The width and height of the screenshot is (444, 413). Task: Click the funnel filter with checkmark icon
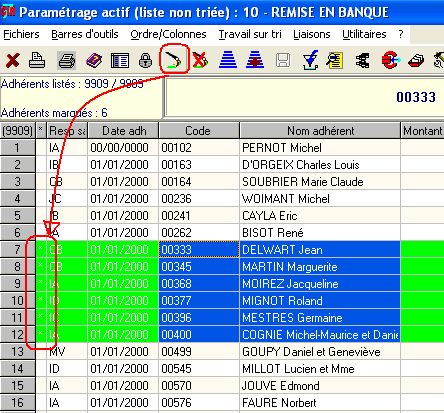310,60
